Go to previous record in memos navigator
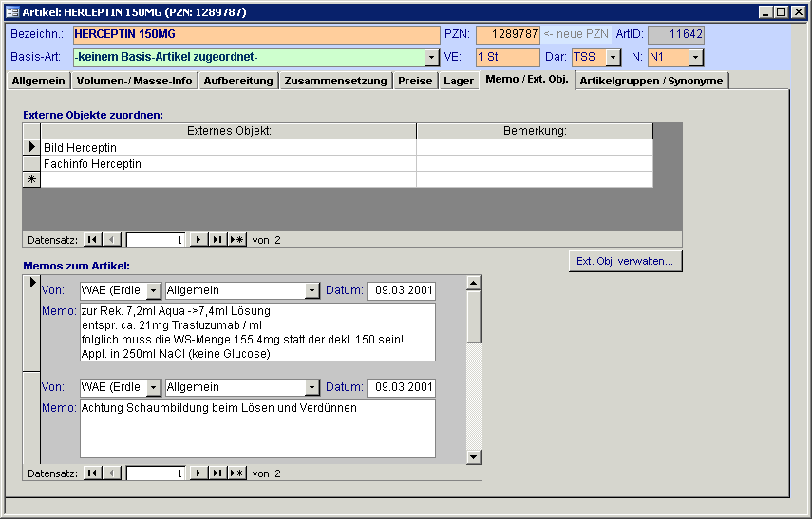Screen dimensions: 812x519 pos(112,473)
